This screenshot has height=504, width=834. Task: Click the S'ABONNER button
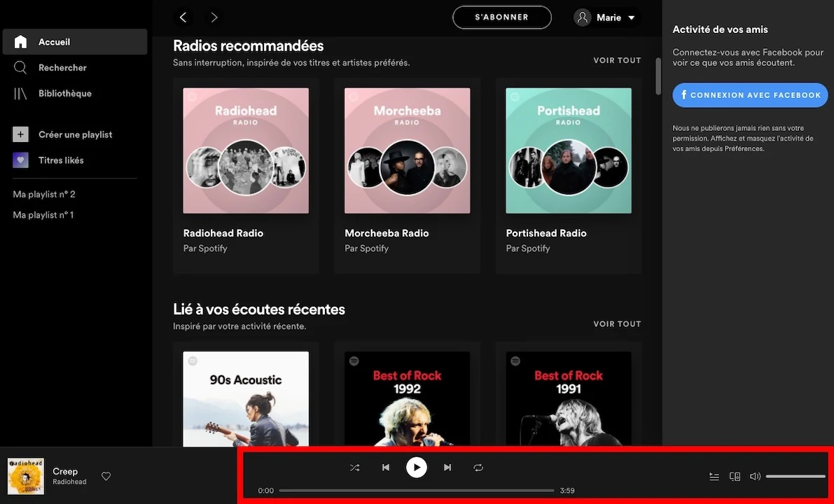pos(501,17)
